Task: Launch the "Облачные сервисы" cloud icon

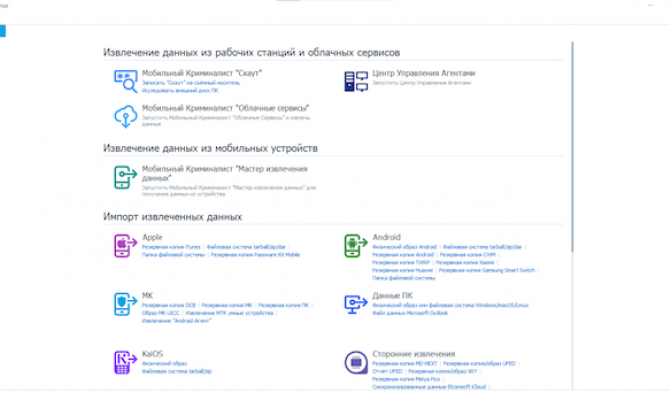Action: (x=126, y=116)
